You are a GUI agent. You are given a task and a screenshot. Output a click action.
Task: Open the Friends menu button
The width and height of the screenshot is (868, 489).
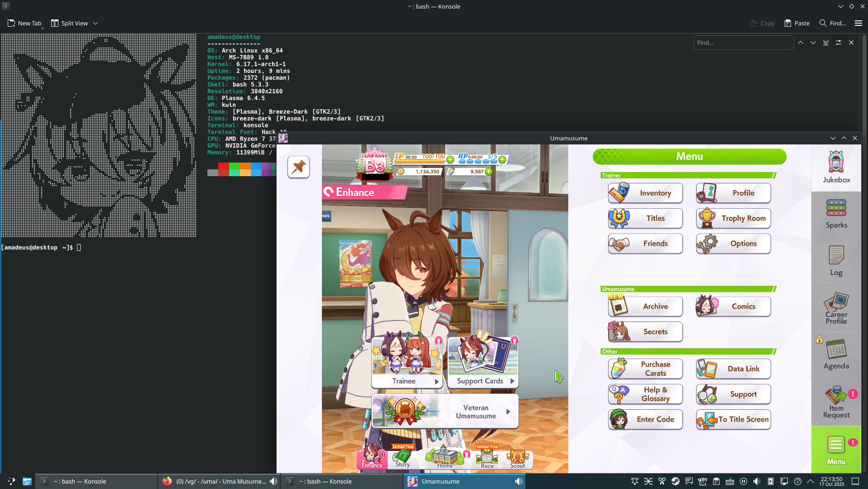[645, 244]
